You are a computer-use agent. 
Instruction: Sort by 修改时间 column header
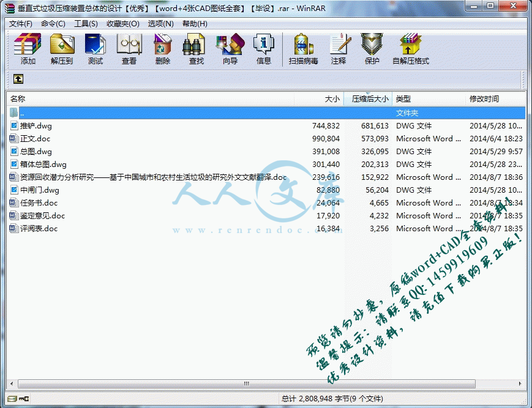pos(495,99)
